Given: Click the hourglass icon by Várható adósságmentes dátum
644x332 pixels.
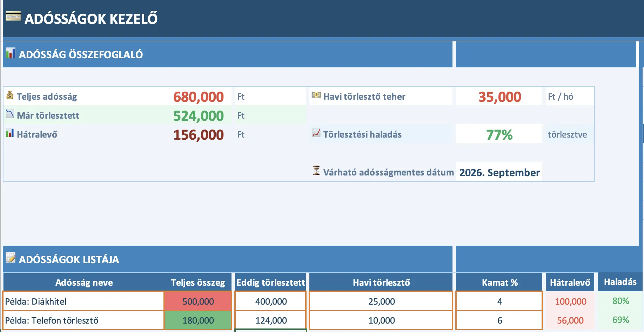Looking at the screenshot, I should (316, 171).
